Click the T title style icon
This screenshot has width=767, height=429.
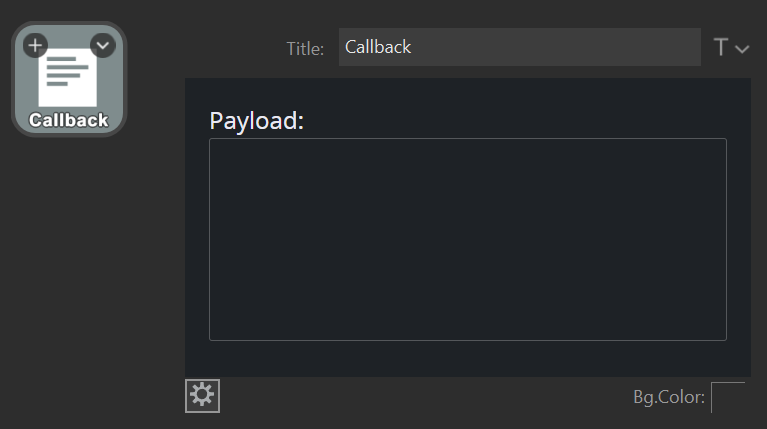tap(721, 47)
